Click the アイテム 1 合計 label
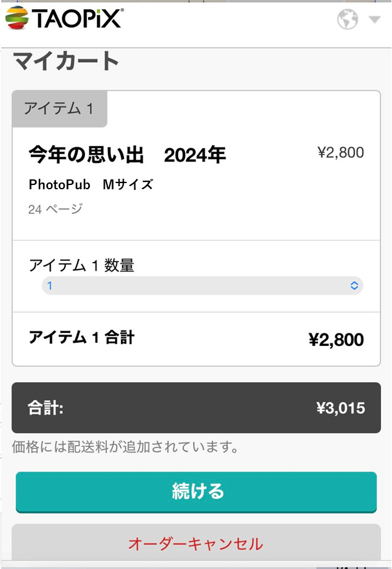Viewport: 392px width, 569px height. (81, 337)
